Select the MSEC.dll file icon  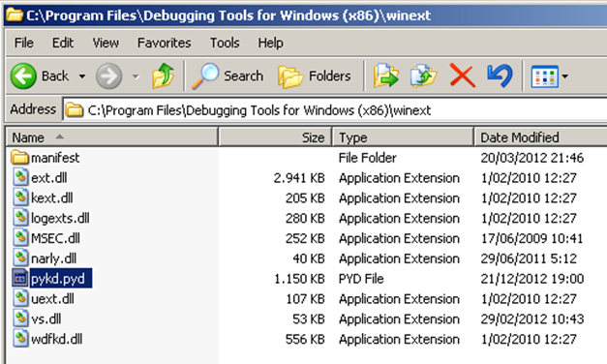(x=20, y=238)
